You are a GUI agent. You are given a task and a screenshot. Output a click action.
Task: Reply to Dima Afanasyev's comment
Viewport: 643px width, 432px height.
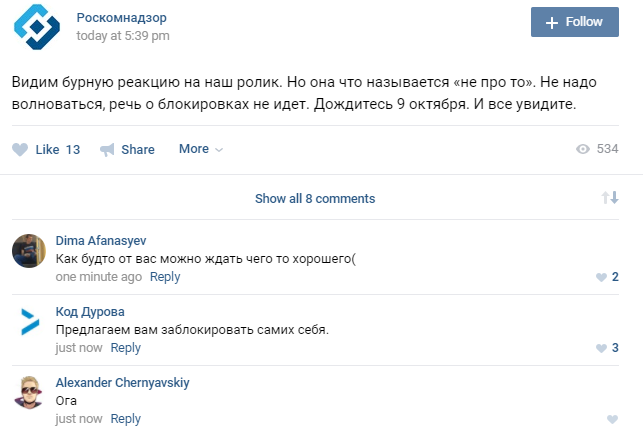point(165,277)
